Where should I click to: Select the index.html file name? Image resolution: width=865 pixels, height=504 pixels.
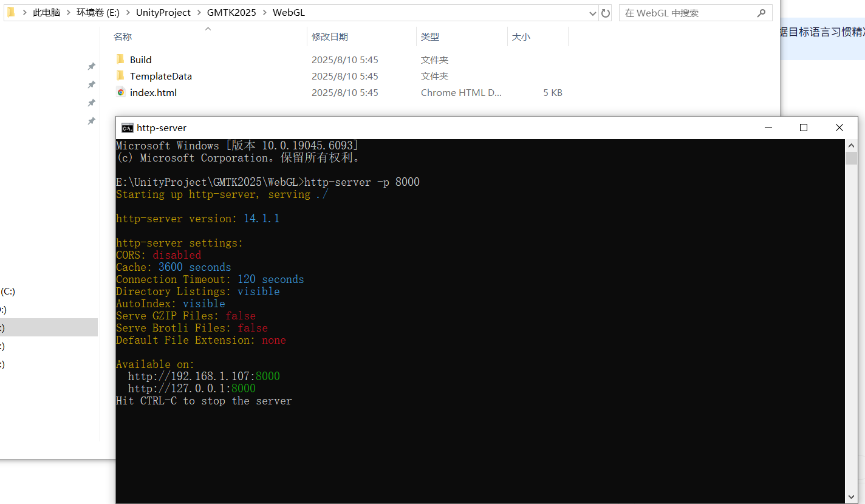tap(153, 92)
